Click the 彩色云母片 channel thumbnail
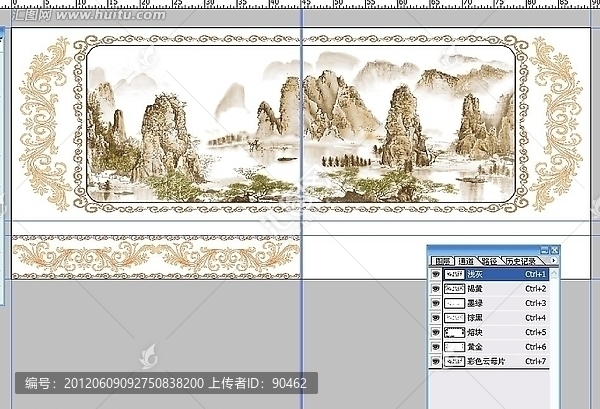The height and width of the screenshot is (409, 600). [455, 361]
